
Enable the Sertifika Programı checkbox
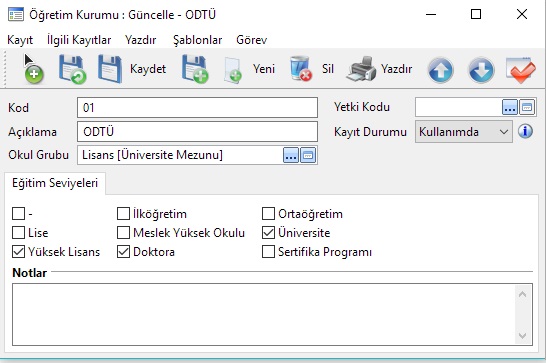[268, 252]
